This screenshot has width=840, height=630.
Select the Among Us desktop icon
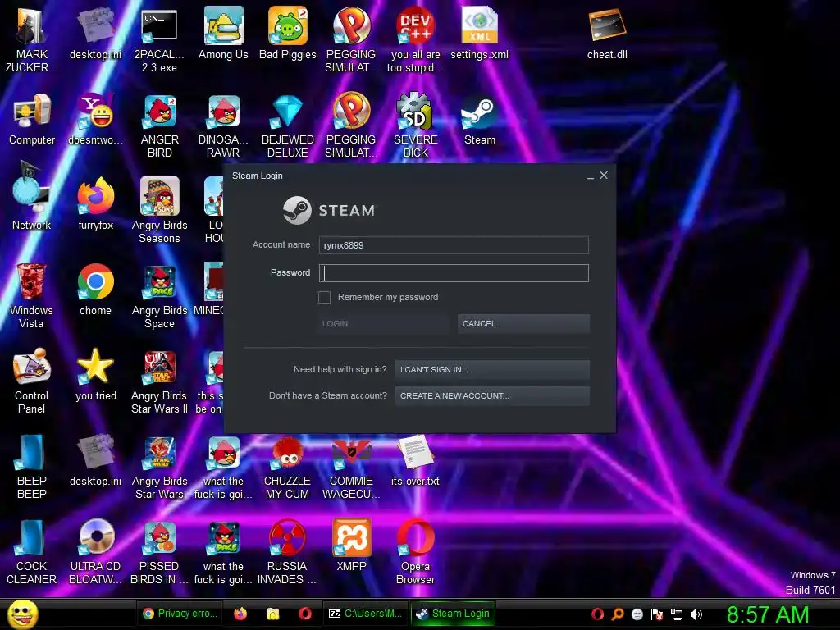(223, 33)
